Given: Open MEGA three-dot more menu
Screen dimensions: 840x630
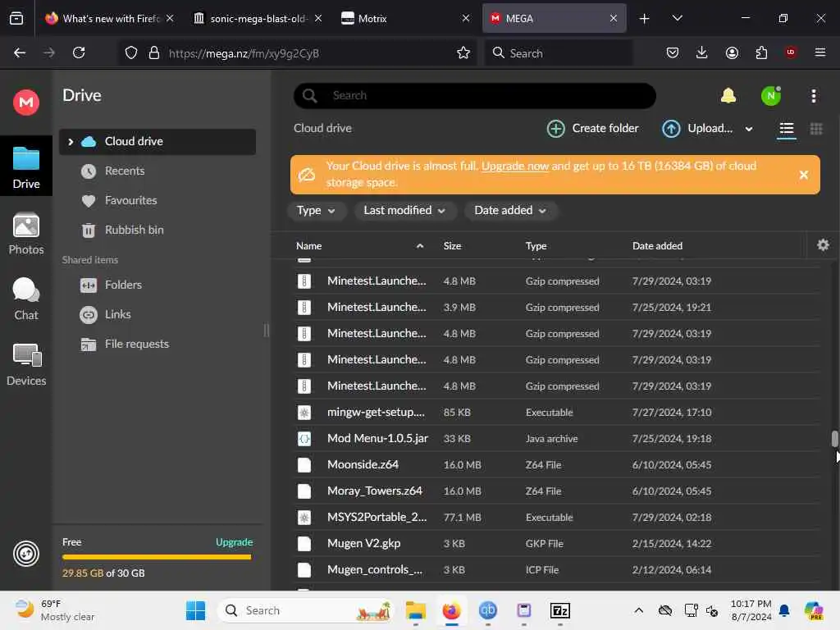Looking at the screenshot, I should click(x=813, y=96).
